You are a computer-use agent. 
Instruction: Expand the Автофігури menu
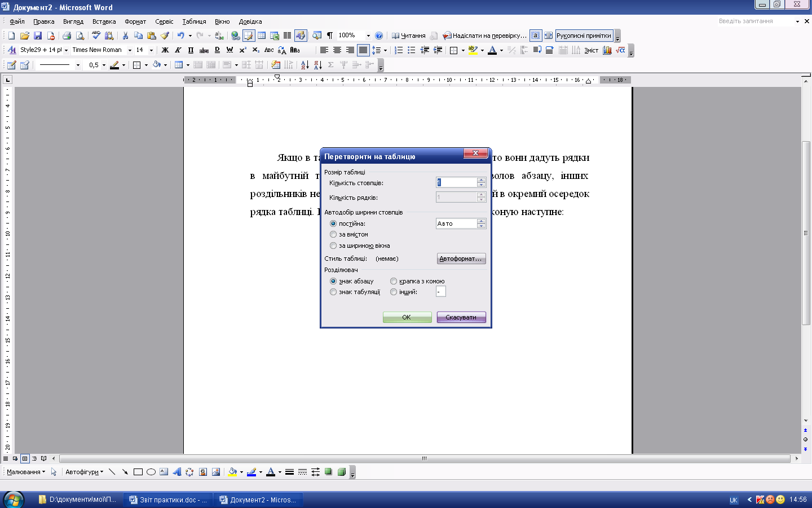(84, 472)
